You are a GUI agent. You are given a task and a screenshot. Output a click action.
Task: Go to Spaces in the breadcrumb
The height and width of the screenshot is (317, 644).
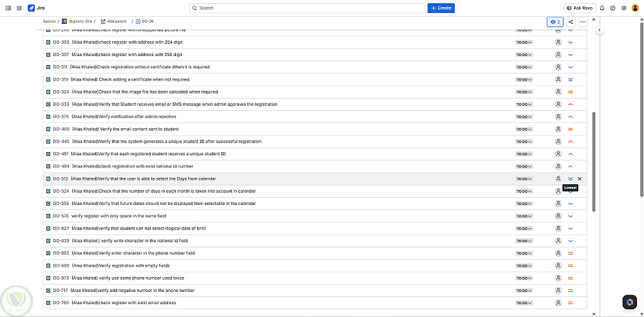pyautogui.click(x=50, y=21)
